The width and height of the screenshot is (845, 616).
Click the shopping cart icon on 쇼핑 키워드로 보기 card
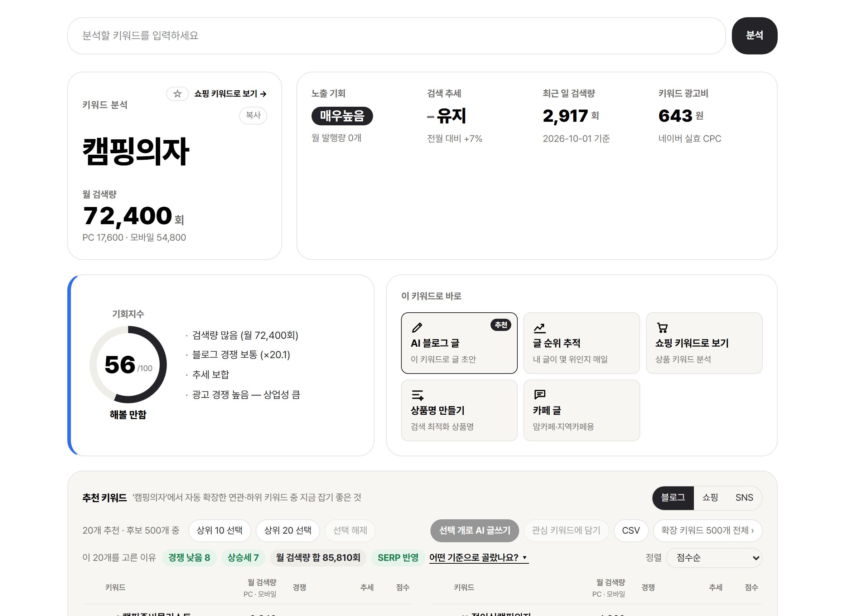point(662,328)
